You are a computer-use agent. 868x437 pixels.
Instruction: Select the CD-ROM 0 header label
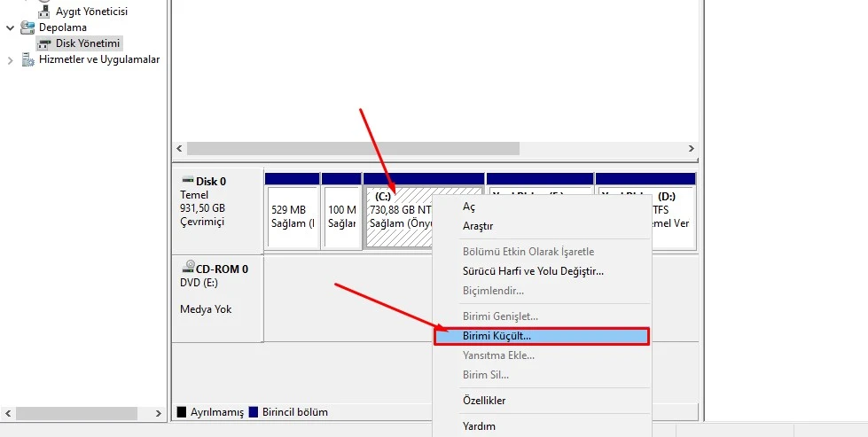click(222, 269)
